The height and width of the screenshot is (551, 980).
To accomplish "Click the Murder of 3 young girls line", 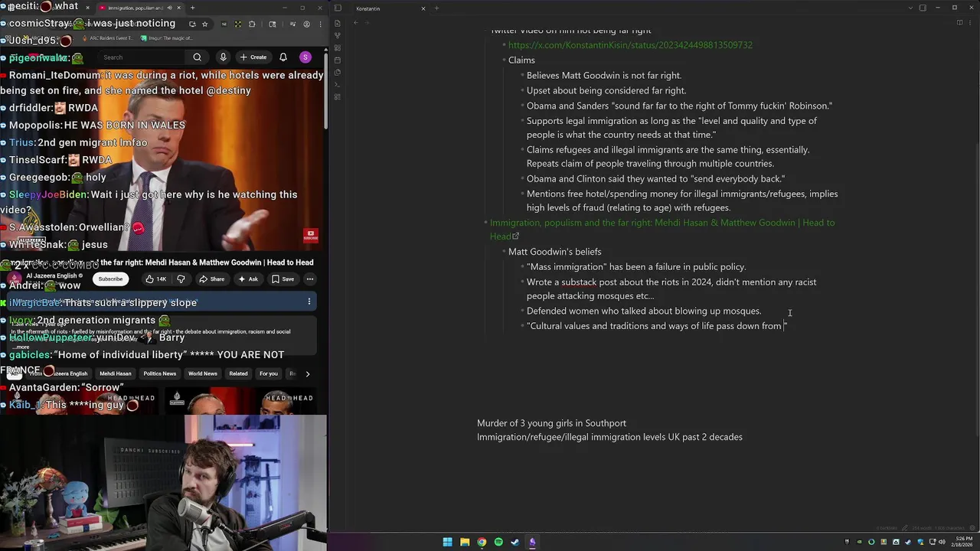I will coord(551,423).
